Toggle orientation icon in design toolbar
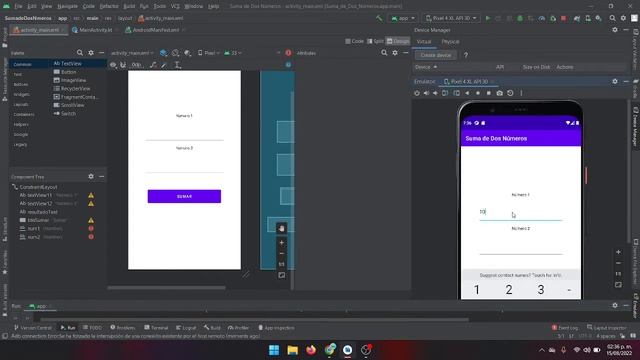This screenshot has width=640, height=360. (176, 53)
